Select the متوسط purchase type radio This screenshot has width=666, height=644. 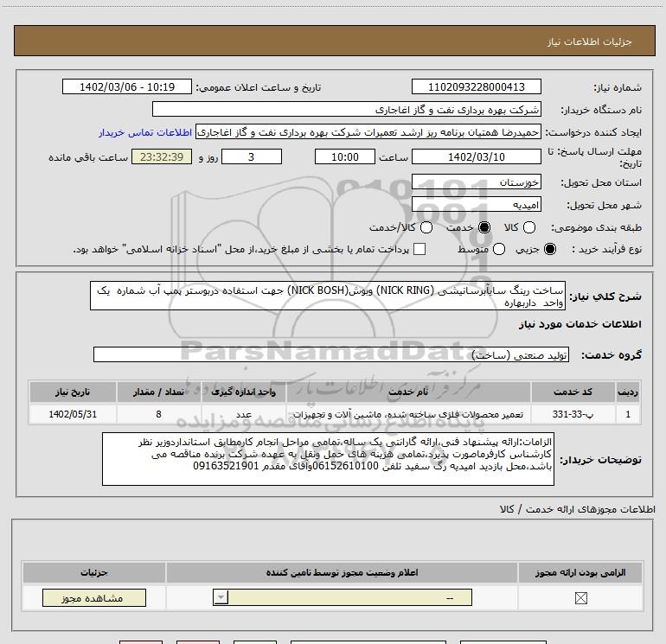pos(499,249)
